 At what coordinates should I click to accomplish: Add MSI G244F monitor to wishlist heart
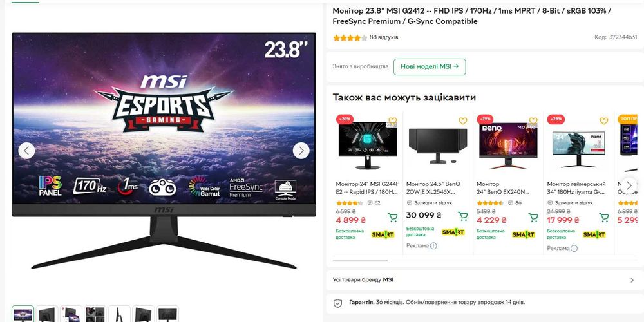(x=393, y=121)
